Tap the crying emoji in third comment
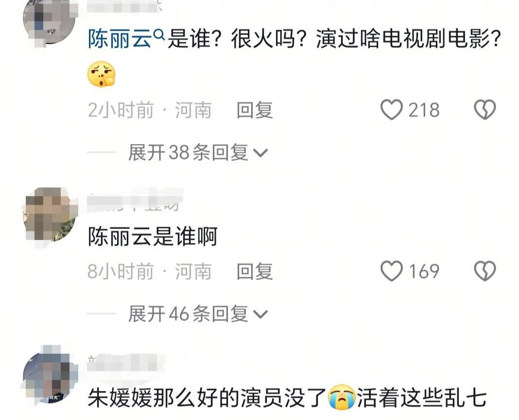Viewport: 519px width, 420px height. pos(342,397)
